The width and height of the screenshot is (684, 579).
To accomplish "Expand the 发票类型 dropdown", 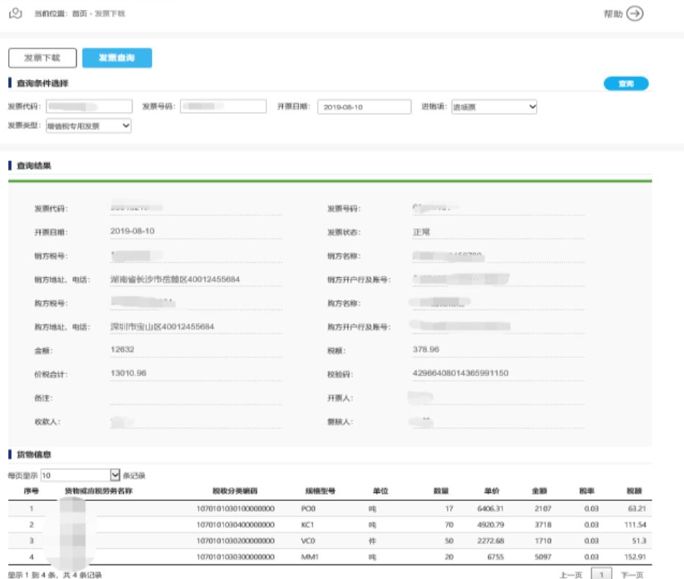I will click(x=88, y=125).
